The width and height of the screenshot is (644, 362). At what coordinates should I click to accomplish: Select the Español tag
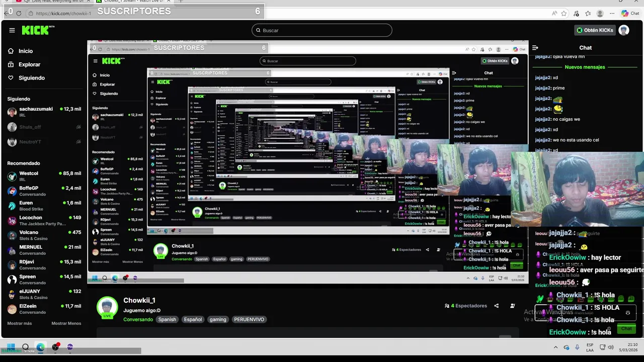pyautogui.click(x=193, y=319)
